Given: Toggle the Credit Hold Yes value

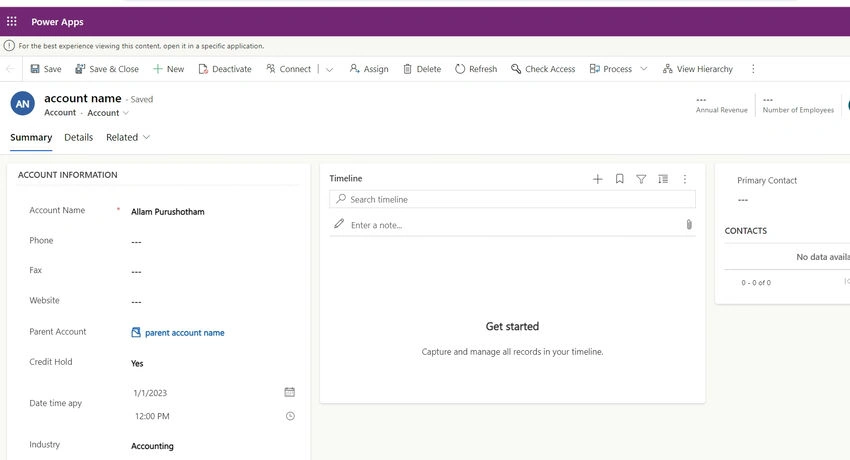Looking at the screenshot, I should (137, 364).
